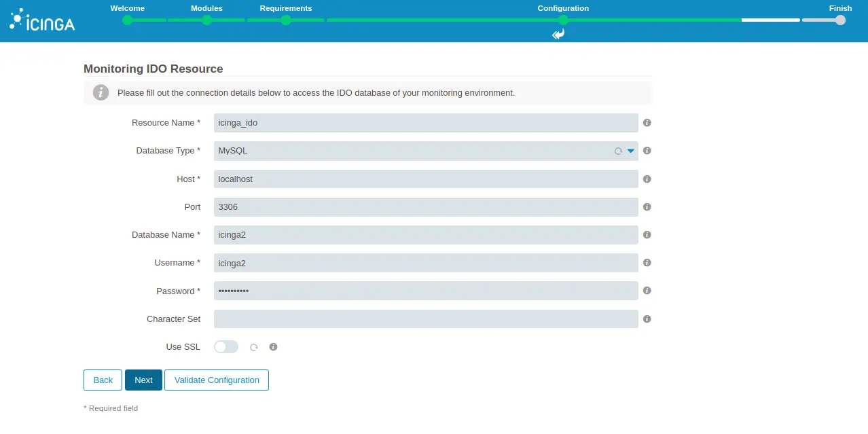Viewport: 868px width, 434px height.
Task: Click the info icon beside Password field
Action: 647,291
